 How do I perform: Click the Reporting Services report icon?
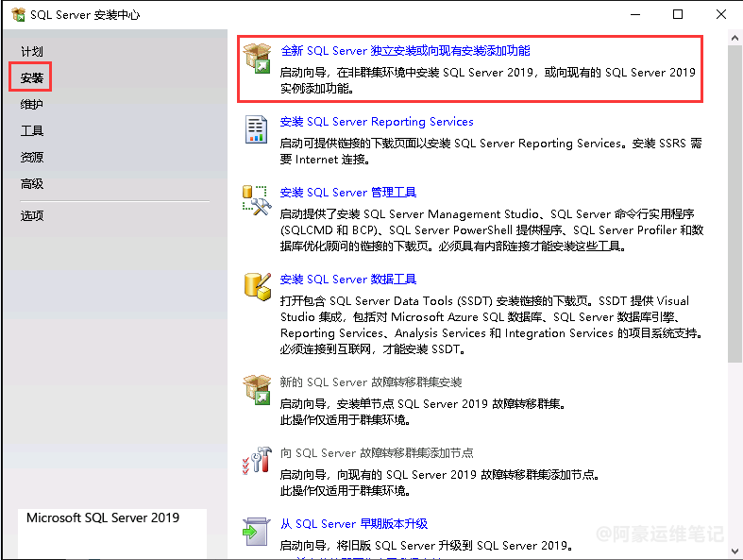pos(256,129)
